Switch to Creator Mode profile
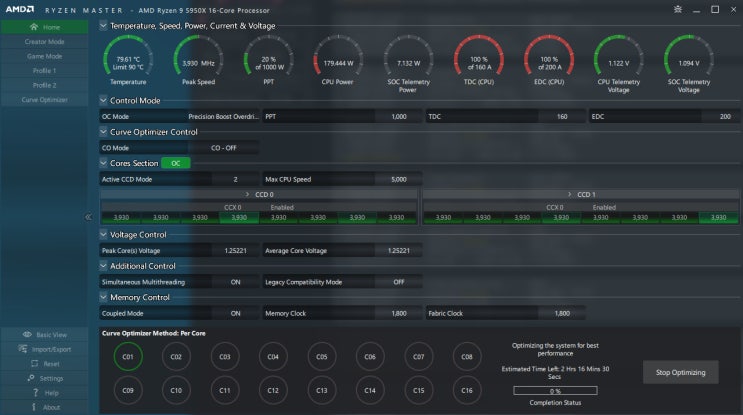Image resolution: width=743 pixels, height=415 pixels. click(x=44, y=42)
